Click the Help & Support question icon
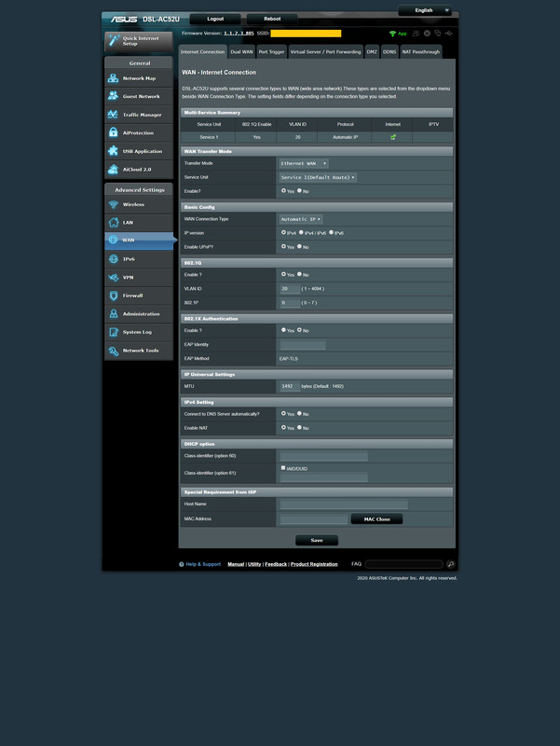The width and height of the screenshot is (560, 746). pos(181,564)
